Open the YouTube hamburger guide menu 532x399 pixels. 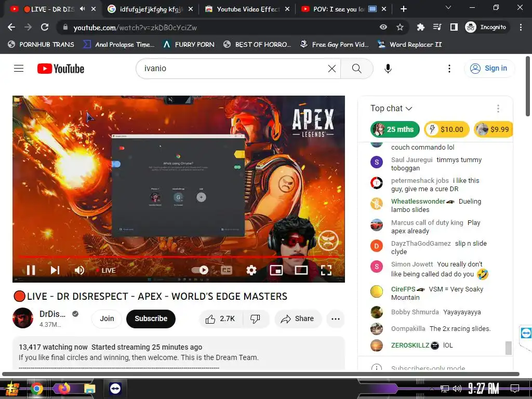19,69
